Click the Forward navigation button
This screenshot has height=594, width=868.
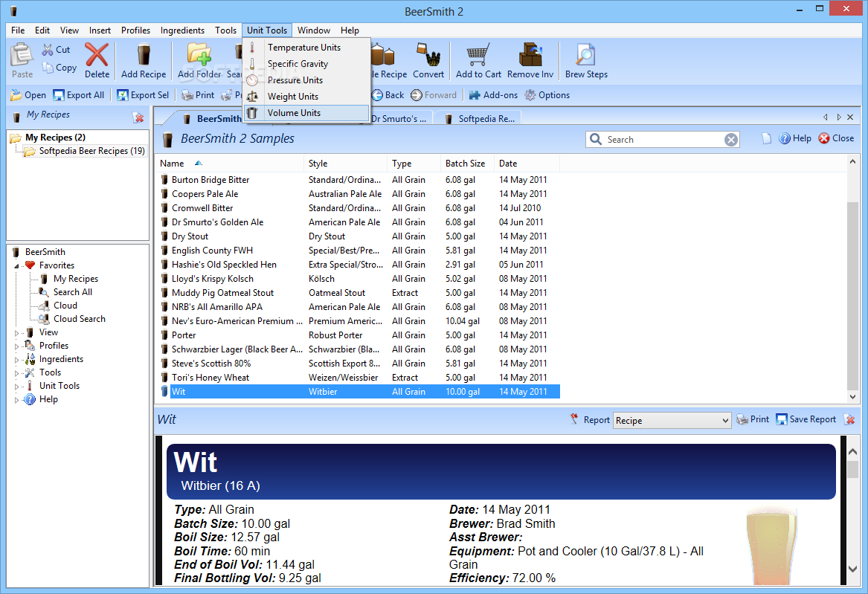coord(434,95)
